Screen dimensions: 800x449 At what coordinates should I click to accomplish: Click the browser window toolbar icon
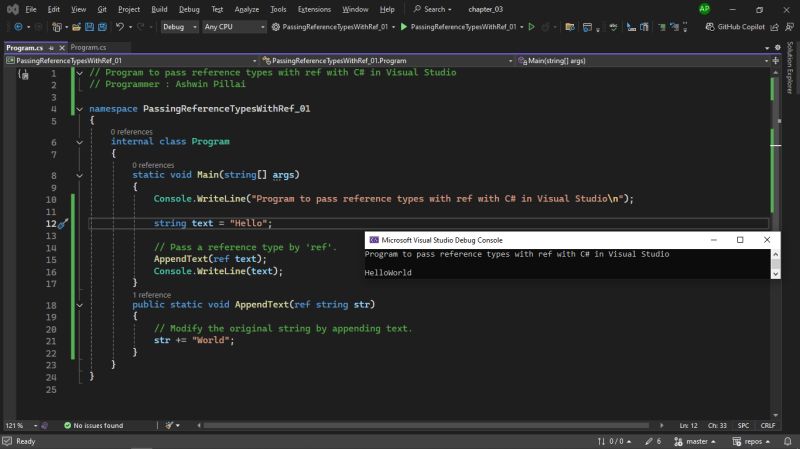coord(587,27)
